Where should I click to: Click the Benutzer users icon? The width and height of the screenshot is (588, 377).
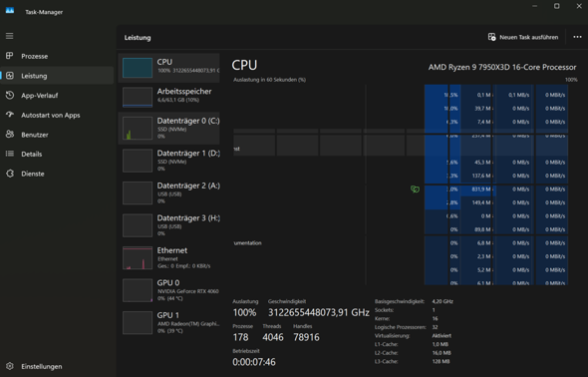pos(10,135)
